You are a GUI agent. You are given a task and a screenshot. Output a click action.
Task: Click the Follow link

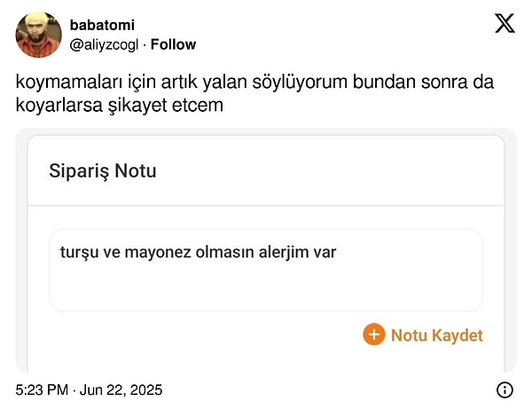tap(174, 44)
